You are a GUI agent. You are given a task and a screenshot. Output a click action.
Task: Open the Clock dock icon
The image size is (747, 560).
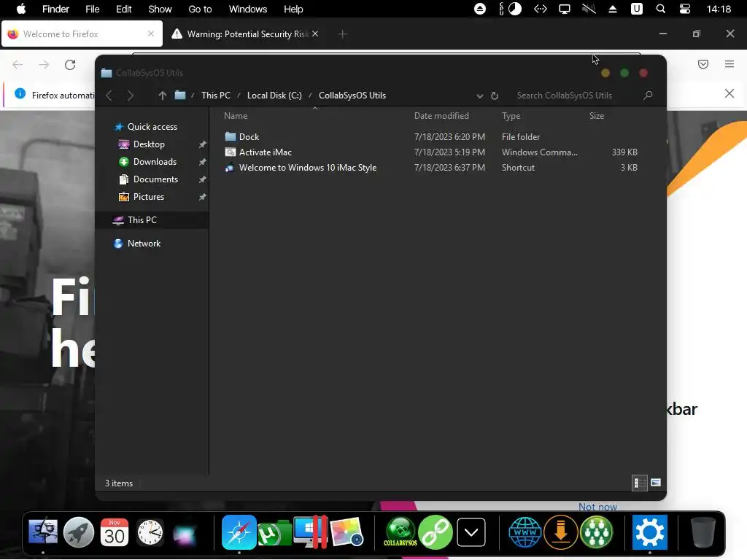[150, 532]
